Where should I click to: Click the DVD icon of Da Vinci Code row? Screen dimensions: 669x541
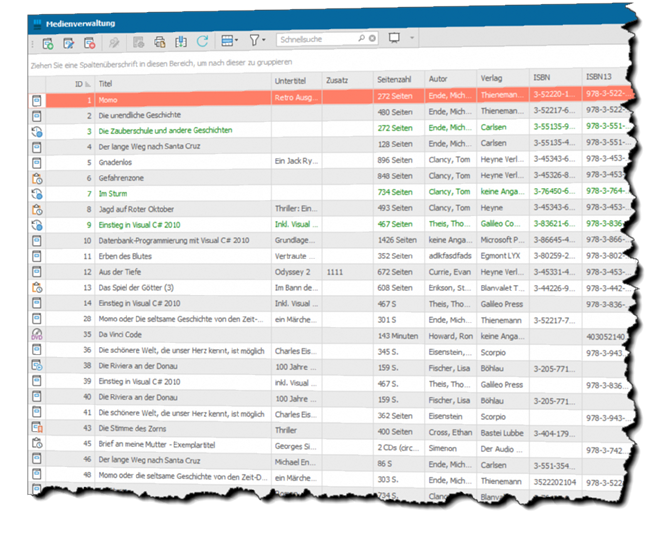(37, 334)
